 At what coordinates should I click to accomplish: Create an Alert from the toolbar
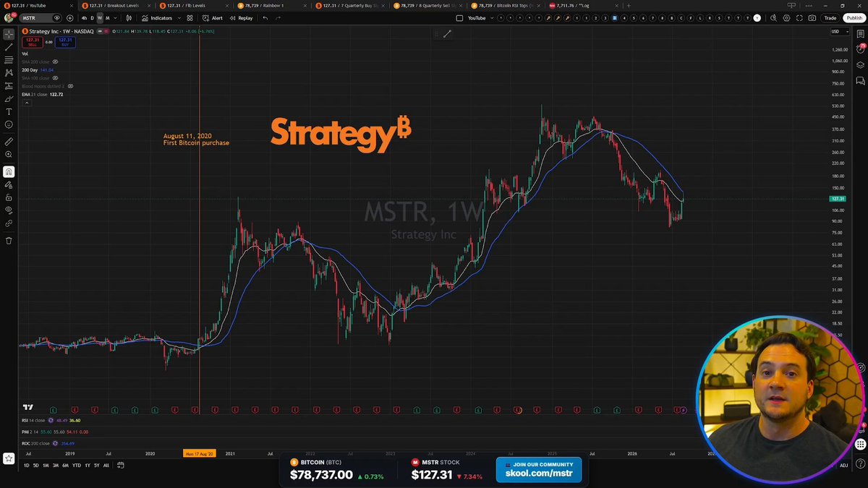[213, 18]
